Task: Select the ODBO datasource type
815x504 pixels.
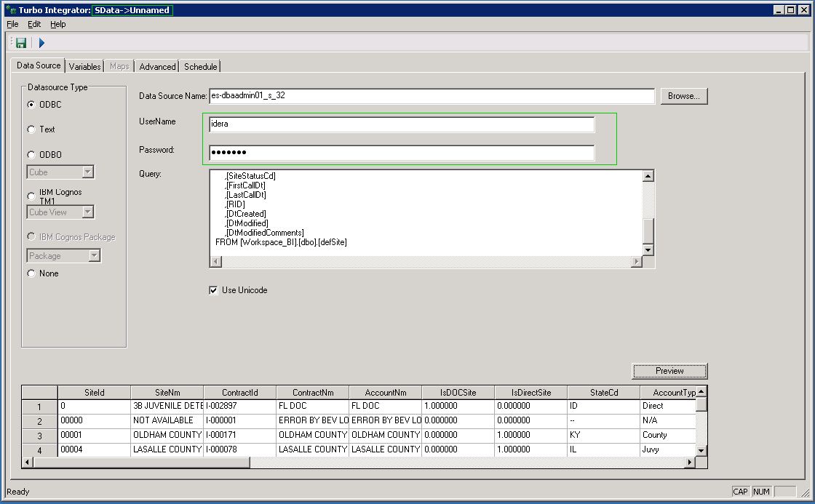Action: [31, 155]
